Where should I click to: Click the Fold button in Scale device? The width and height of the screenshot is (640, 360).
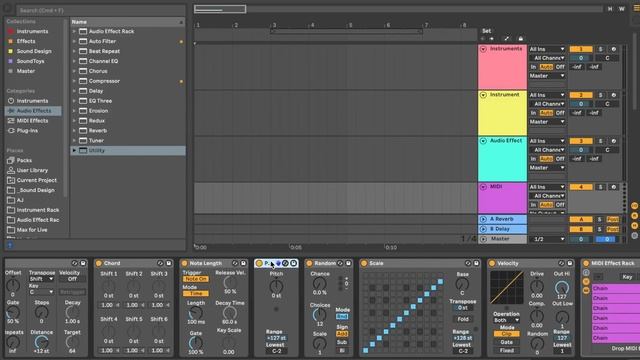pos(462,319)
